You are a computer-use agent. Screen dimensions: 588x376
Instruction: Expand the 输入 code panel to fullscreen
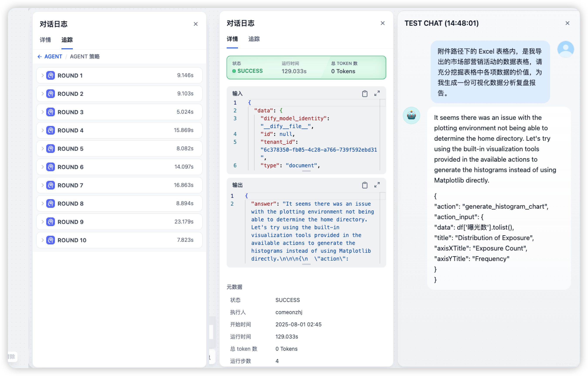coord(377,93)
